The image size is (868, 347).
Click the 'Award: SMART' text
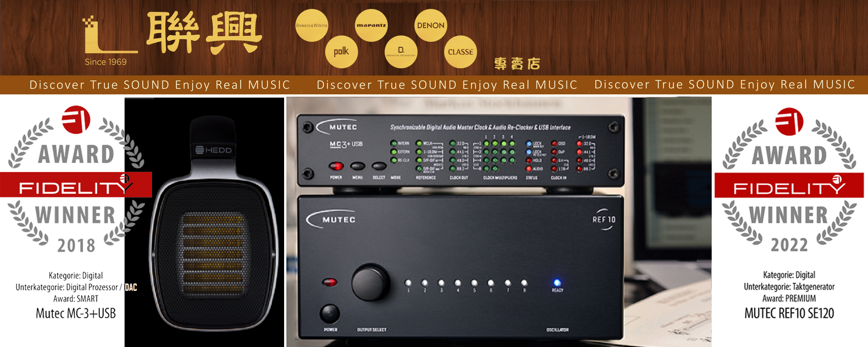(76, 299)
